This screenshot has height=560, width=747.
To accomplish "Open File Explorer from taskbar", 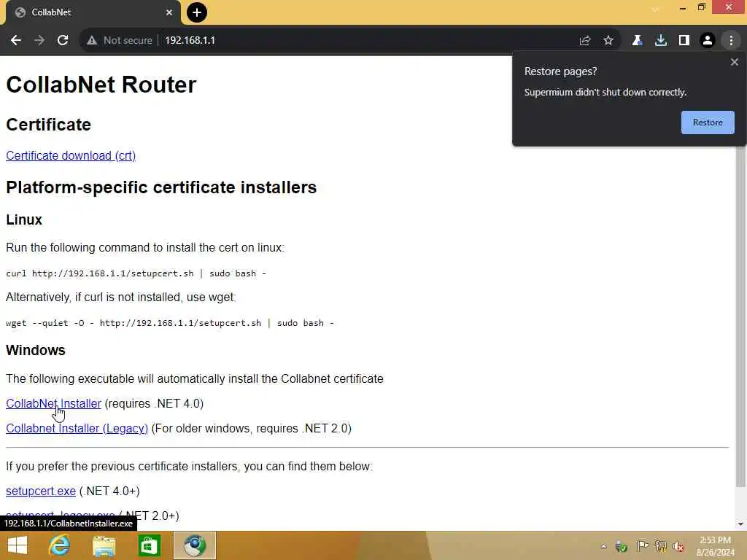I will point(104,545).
